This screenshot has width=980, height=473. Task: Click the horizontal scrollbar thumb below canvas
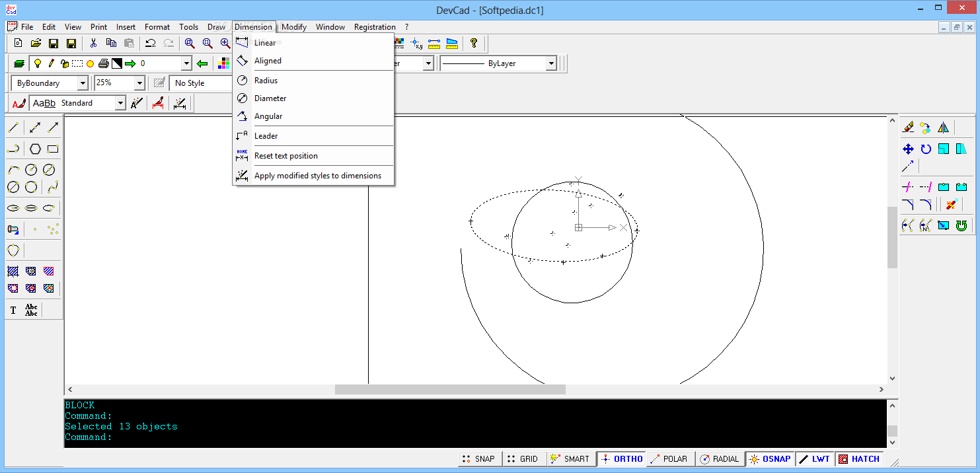click(x=449, y=390)
